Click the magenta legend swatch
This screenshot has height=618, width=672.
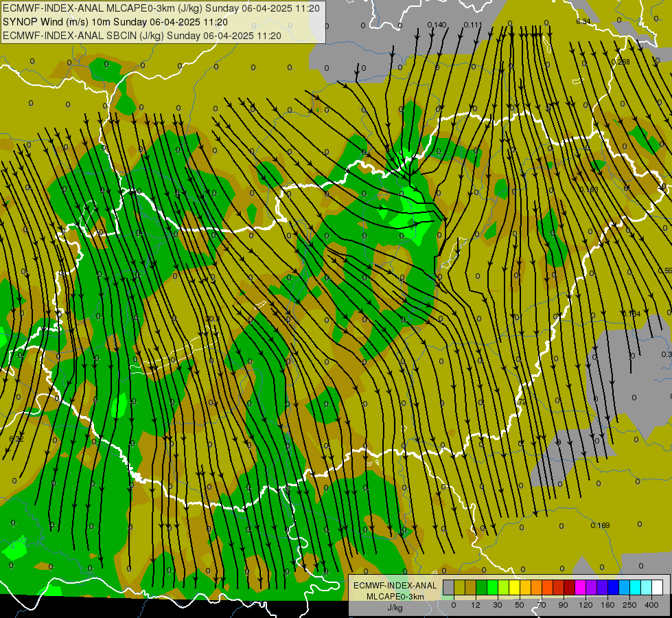click(581, 587)
